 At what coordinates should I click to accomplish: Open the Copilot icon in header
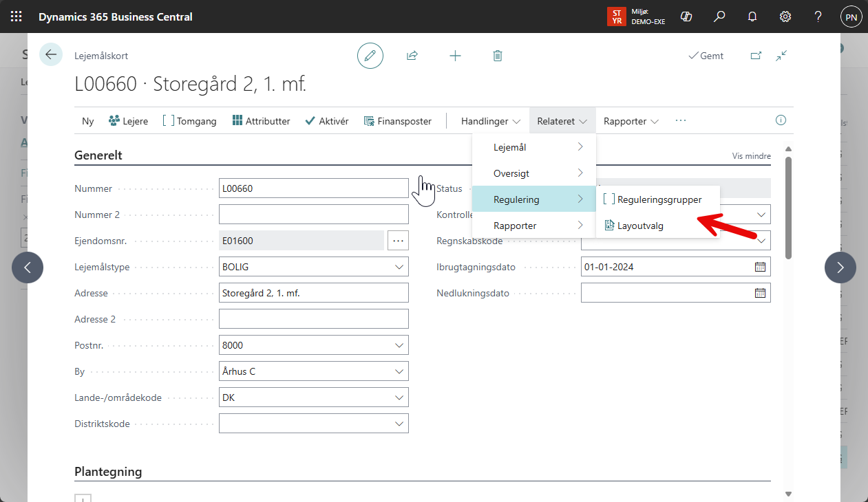(x=686, y=17)
